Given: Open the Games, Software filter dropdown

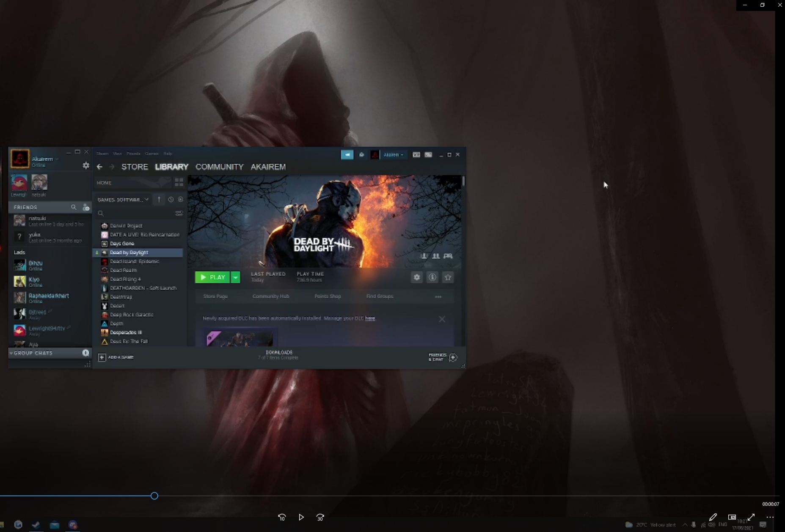Looking at the screenshot, I should coord(123,200).
